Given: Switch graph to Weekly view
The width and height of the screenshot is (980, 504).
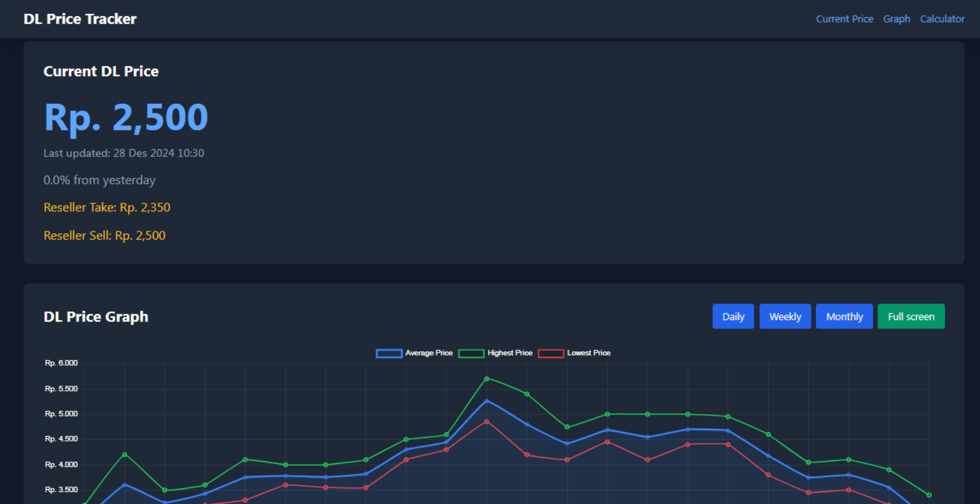Looking at the screenshot, I should (785, 316).
